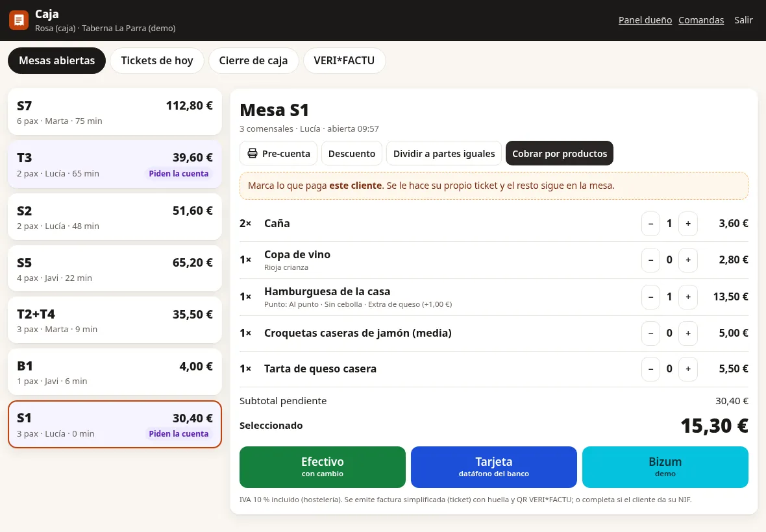Increase Croquetas caseras de jamón quantity

pyautogui.click(x=688, y=333)
